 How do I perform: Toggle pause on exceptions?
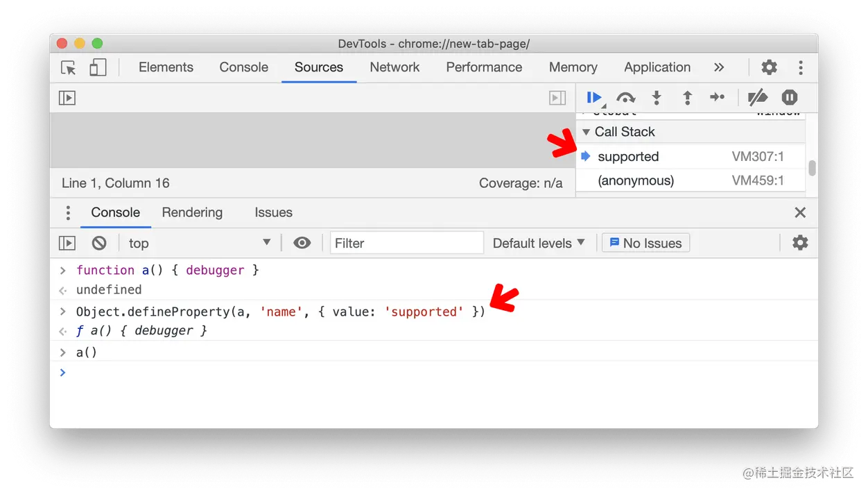point(790,98)
